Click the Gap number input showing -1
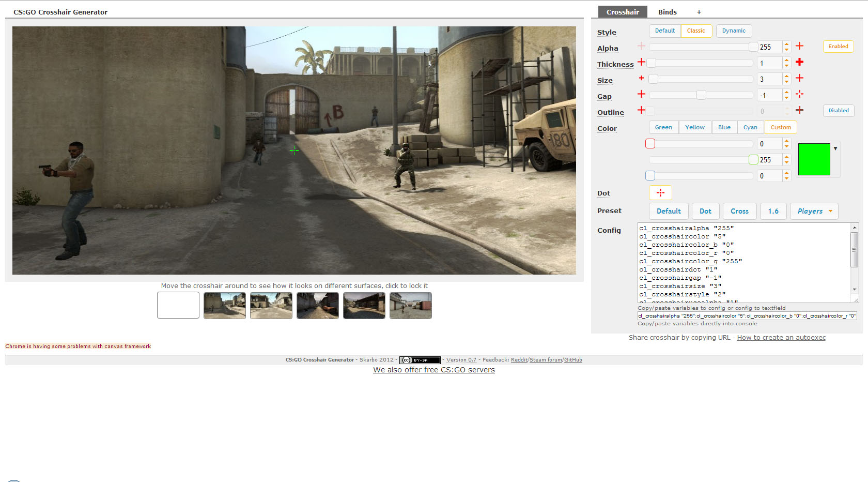Viewport: 868px width, 482px height. (770, 95)
